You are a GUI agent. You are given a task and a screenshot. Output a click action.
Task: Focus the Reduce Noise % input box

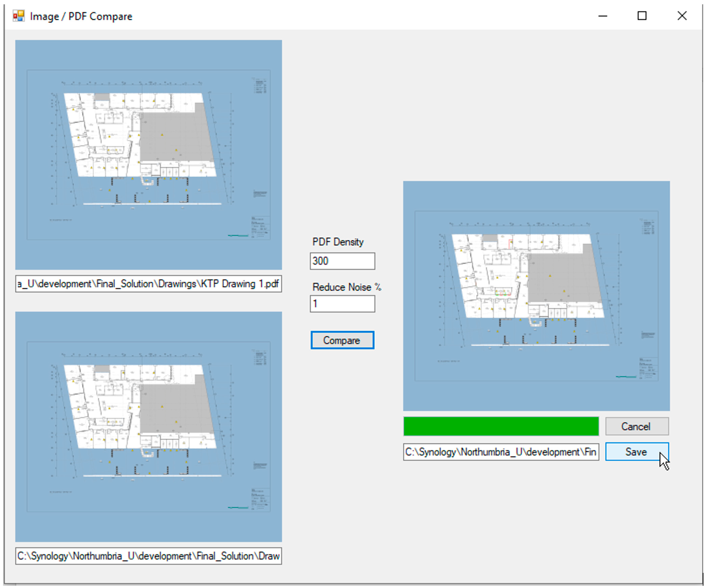click(342, 303)
